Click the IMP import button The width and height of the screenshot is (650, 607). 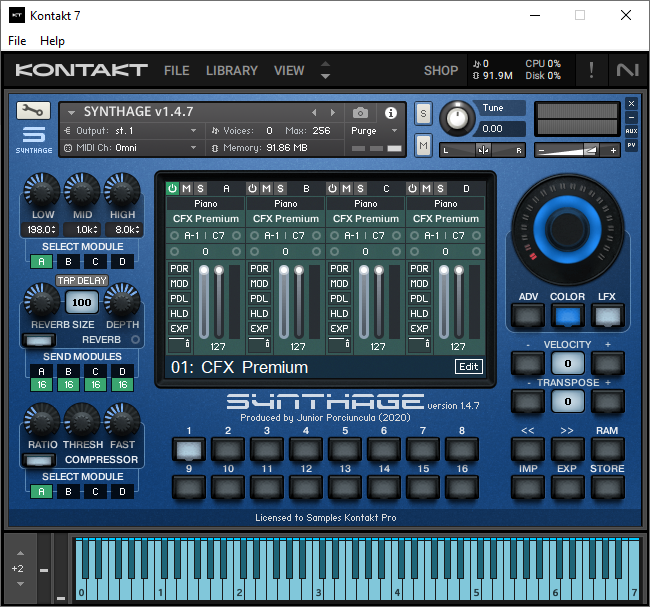(528, 487)
